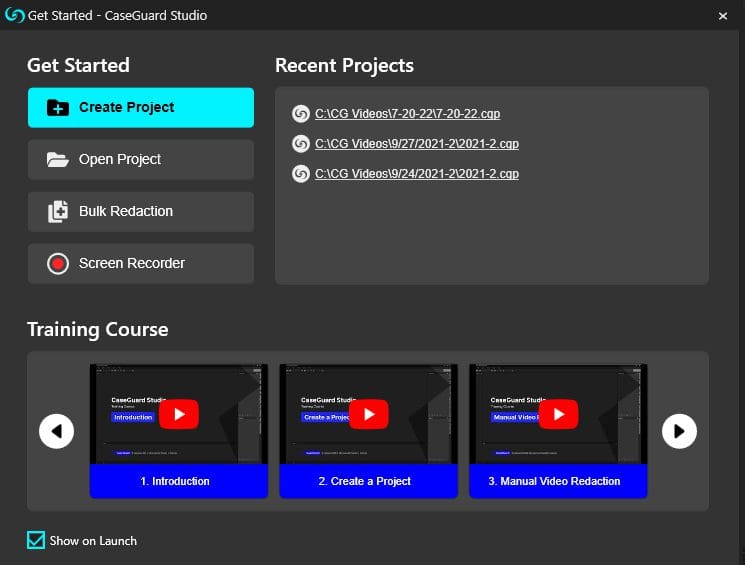
Task: Click the red Screen Recorder record icon
Action: click(58, 263)
